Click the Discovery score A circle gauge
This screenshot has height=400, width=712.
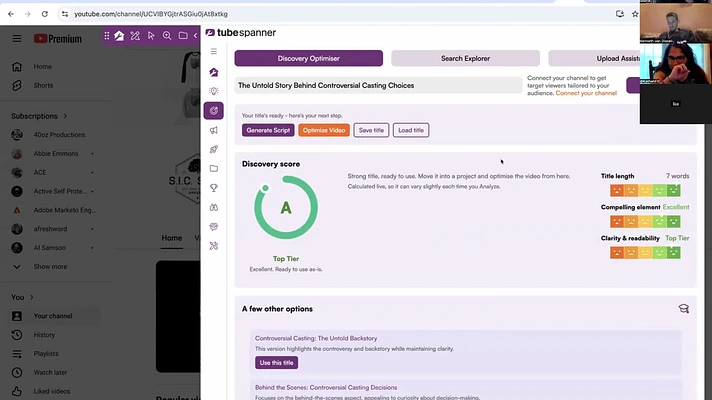(x=286, y=208)
